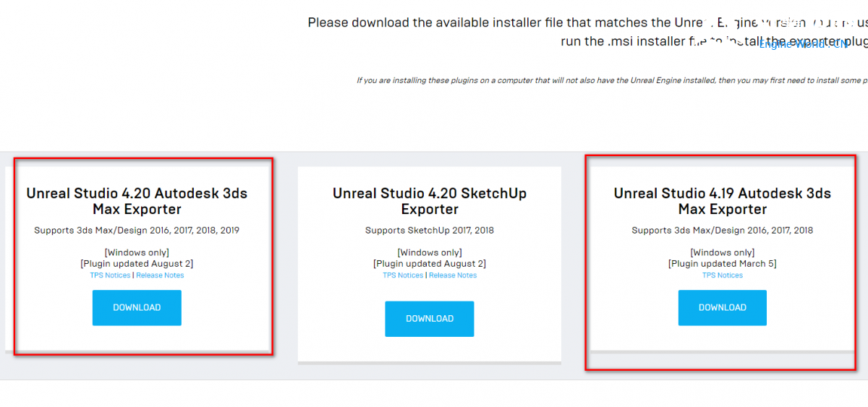Screen dimensions: 868x407
Task: Click the 'Supports SketchUp 2017, 2018' text
Action: coord(430,231)
